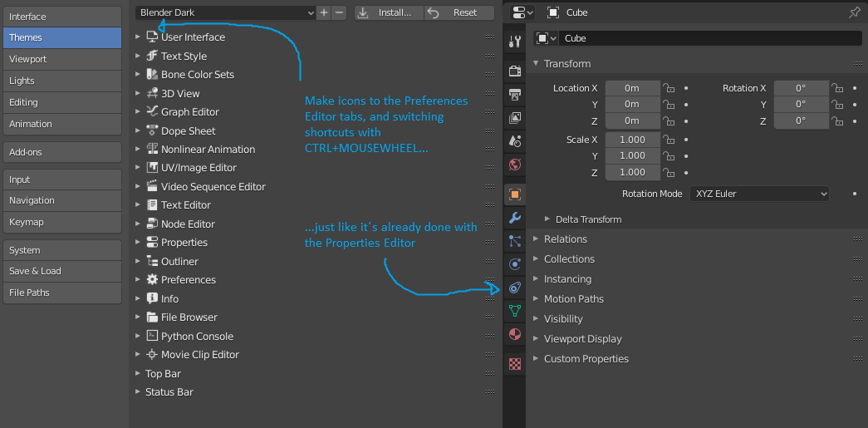Open the Object Data tab (green triangle)
868x428 pixels.
[515, 311]
